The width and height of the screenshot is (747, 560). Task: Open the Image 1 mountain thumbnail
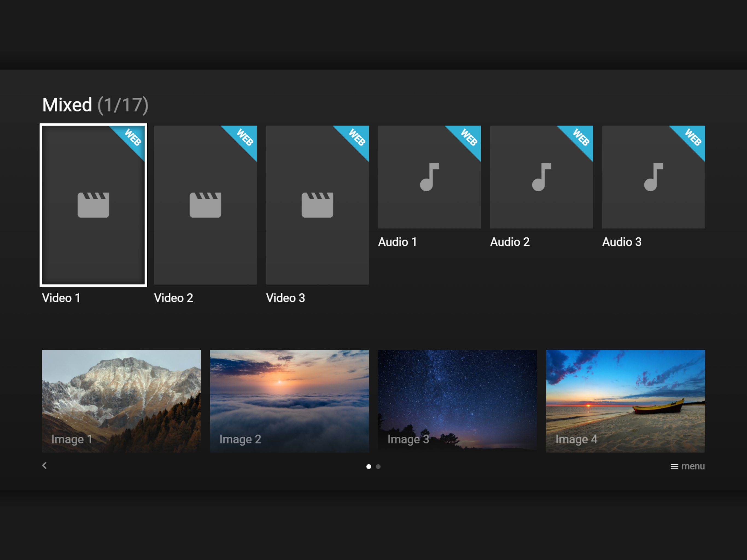(x=121, y=401)
